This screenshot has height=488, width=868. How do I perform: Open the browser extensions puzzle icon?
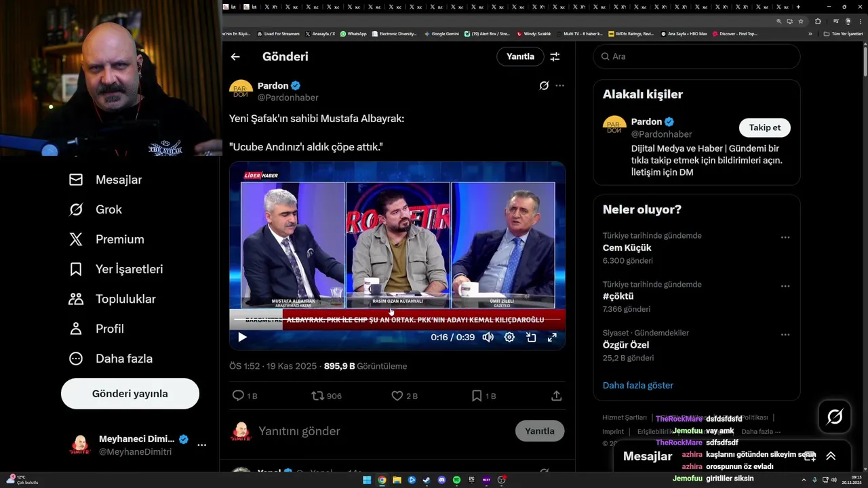point(818,21)
